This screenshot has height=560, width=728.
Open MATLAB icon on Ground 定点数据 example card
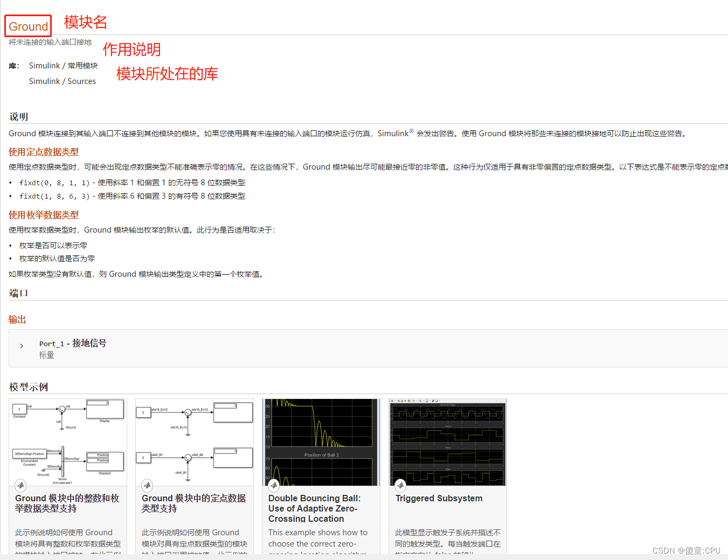[x=147, y=485]
